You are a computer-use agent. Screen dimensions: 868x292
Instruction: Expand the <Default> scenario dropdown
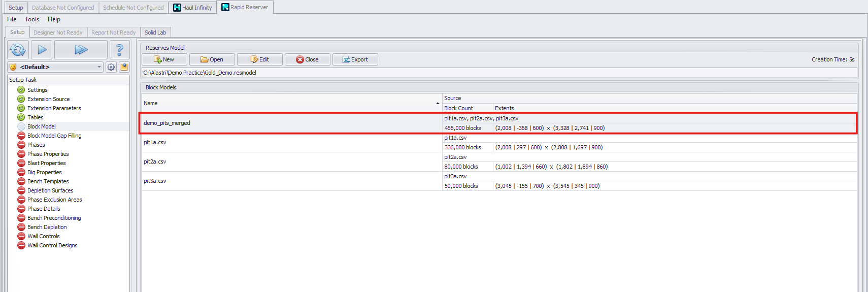(99, 67)
